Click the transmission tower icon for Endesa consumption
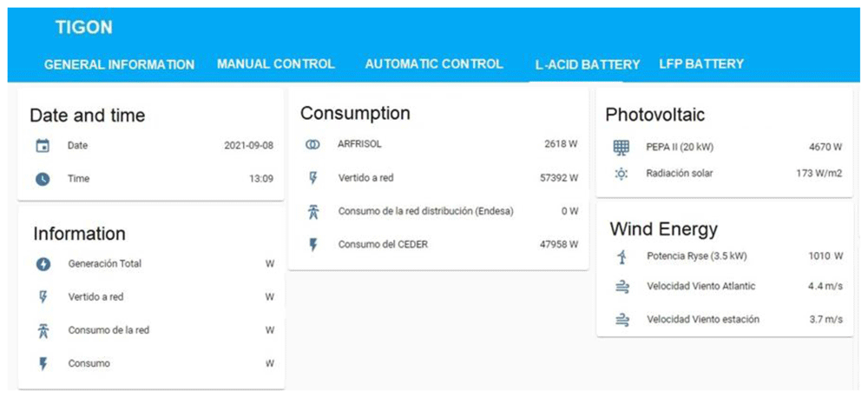 pos(312,212)
